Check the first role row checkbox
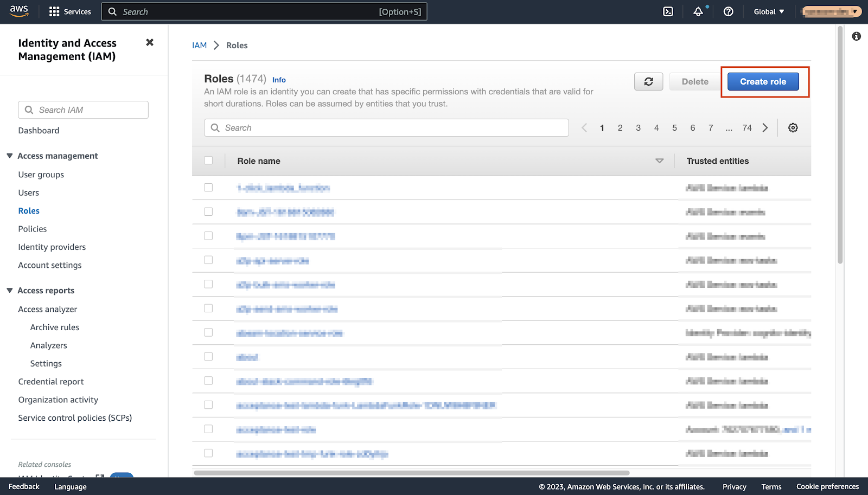 pos(208,188)
